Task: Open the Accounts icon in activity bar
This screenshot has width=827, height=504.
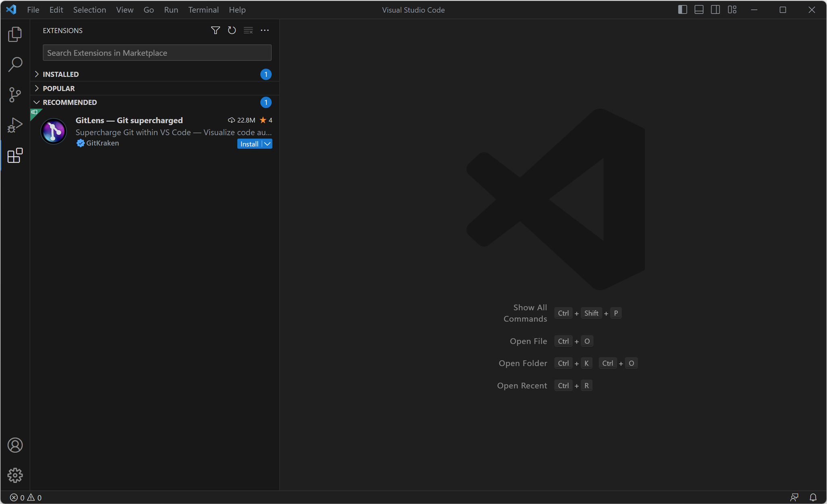Action: [15, 445]
